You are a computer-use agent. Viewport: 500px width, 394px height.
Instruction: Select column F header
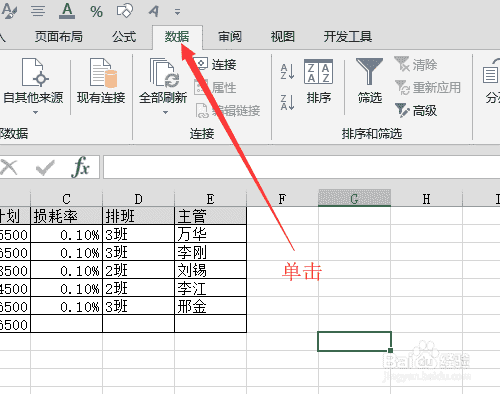point(282,199)
